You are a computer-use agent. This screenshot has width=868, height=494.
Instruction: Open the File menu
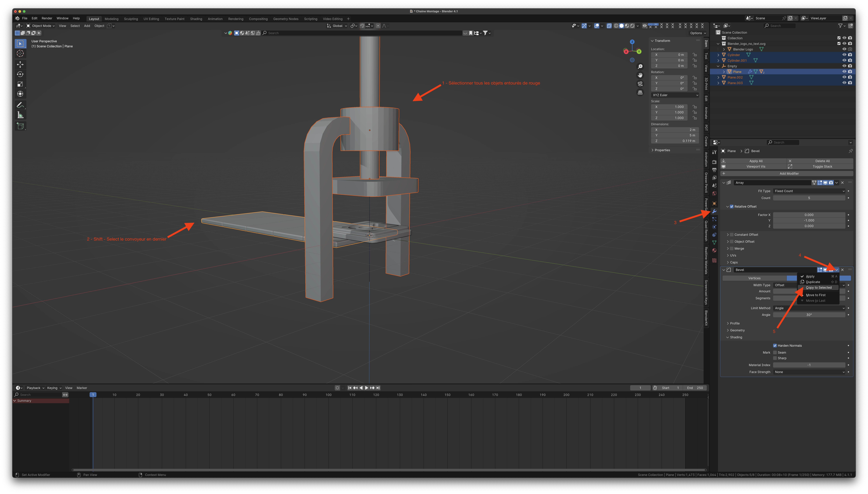[25, 18]
